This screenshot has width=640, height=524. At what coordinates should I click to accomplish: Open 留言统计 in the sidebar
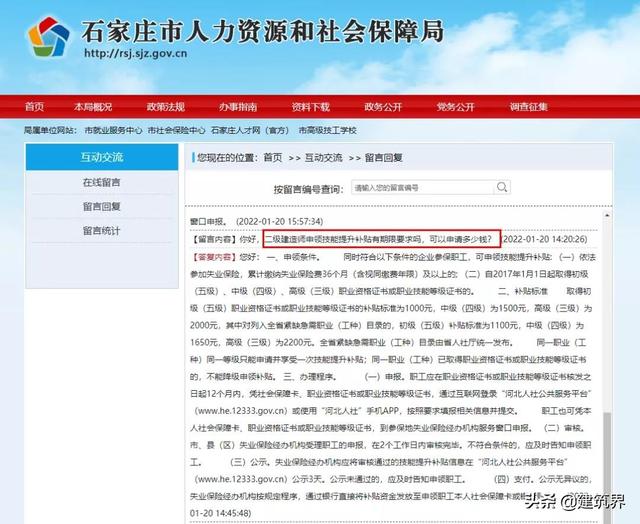(x=102, y=231)
